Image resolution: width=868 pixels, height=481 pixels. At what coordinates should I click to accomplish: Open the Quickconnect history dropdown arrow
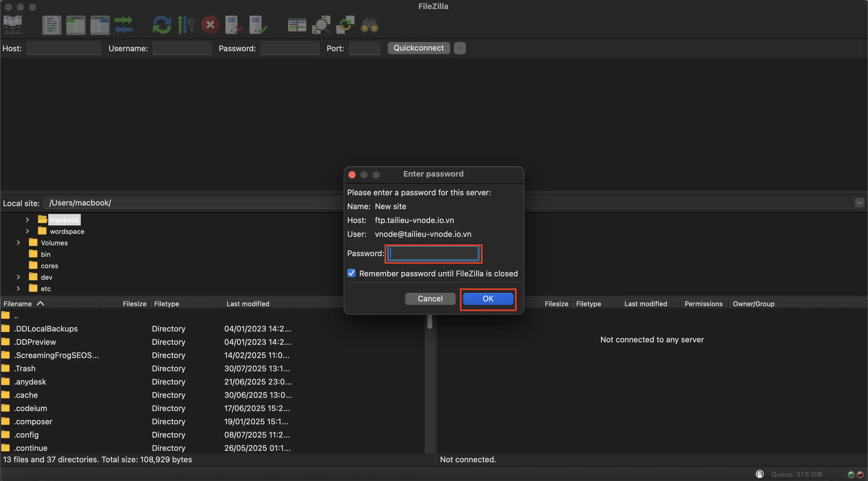[x=460, y=48]
